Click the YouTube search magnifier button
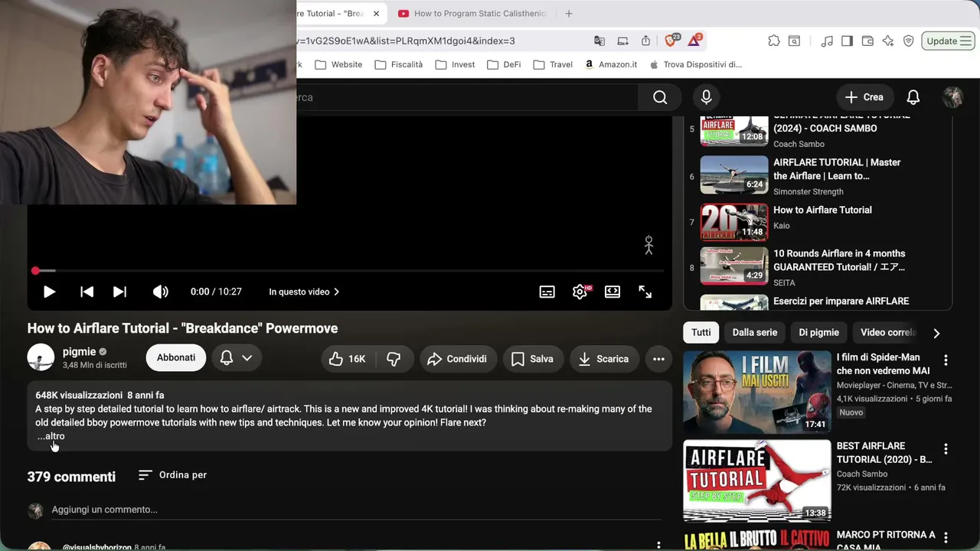Viewport: 980px width, 551px height. click(x=660, y=97)
